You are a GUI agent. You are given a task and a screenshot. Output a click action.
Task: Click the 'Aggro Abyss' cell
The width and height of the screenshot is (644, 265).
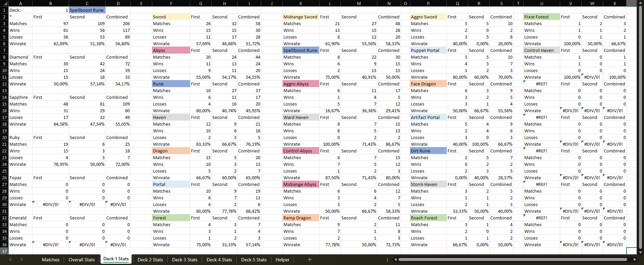301,84
